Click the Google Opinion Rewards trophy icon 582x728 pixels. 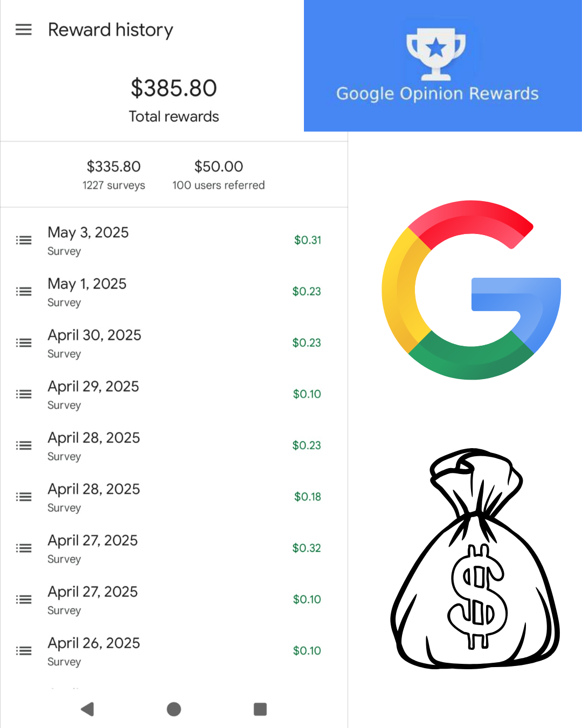[x=436, y=52]
